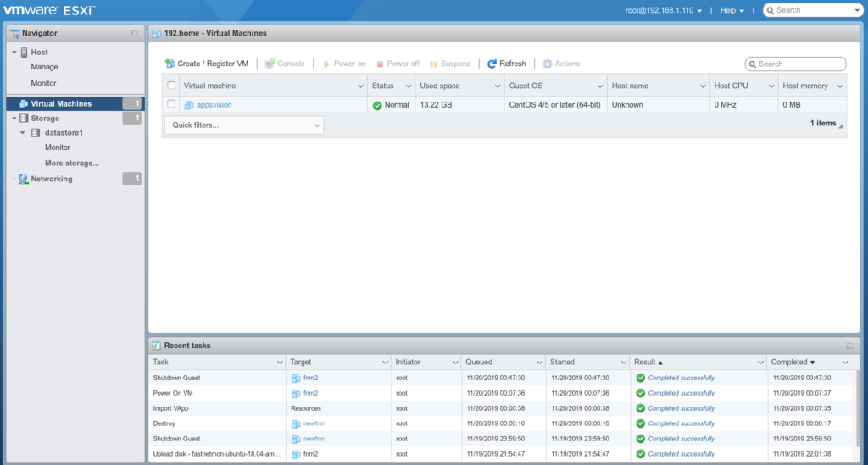
Task: Open fnm2 target in Shutdown Guest row
Action: (x=310, y=379)
